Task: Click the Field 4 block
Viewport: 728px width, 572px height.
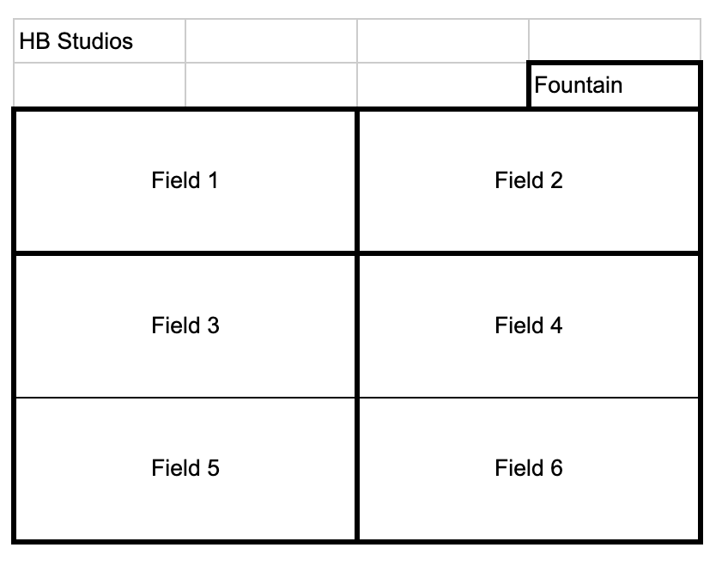Action: pyautogui.click(x=528, y=326)
